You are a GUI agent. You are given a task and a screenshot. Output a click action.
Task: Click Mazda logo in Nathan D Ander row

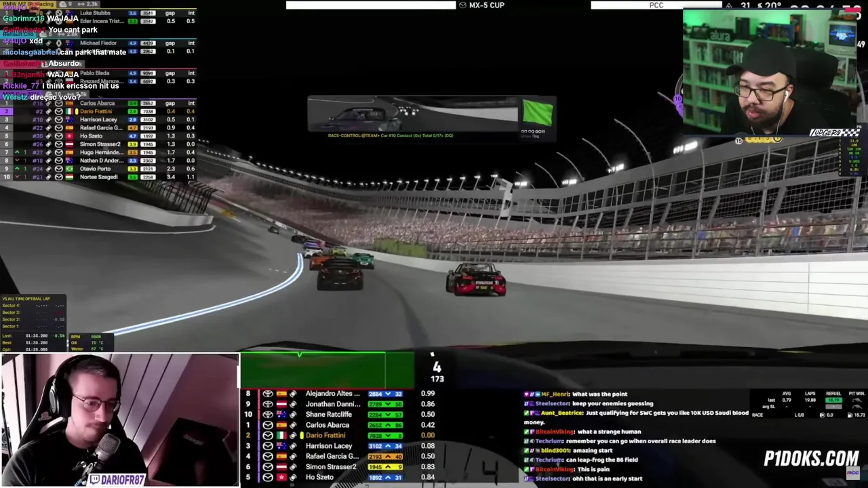pos(58,161)
